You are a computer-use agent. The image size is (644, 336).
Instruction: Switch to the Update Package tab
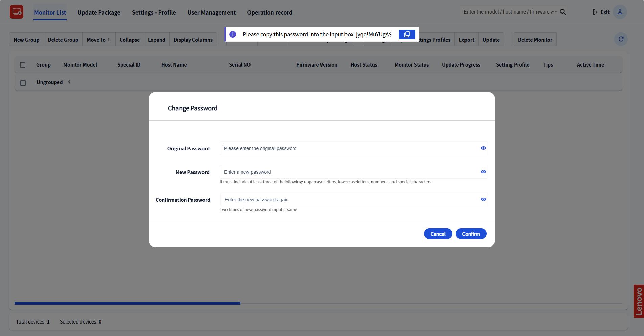pyautogui.click(x=99, y=12)
